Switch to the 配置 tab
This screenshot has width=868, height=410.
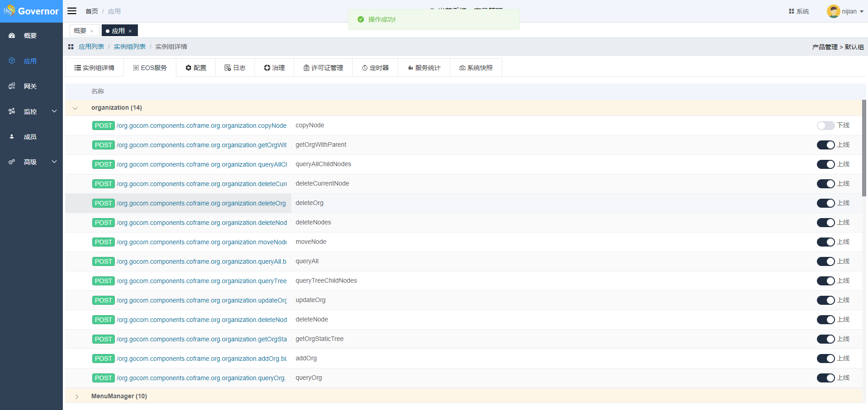click(196, 68)
